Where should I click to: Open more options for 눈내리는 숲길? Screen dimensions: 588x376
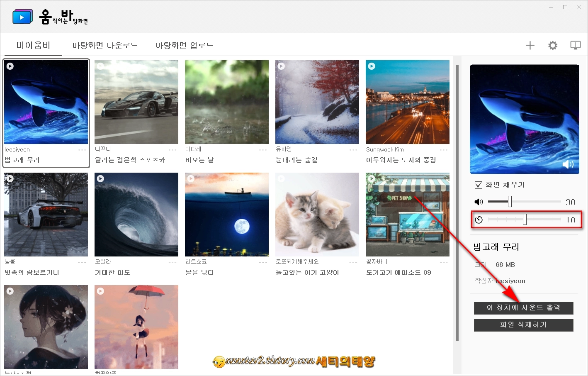pos(353,150)
